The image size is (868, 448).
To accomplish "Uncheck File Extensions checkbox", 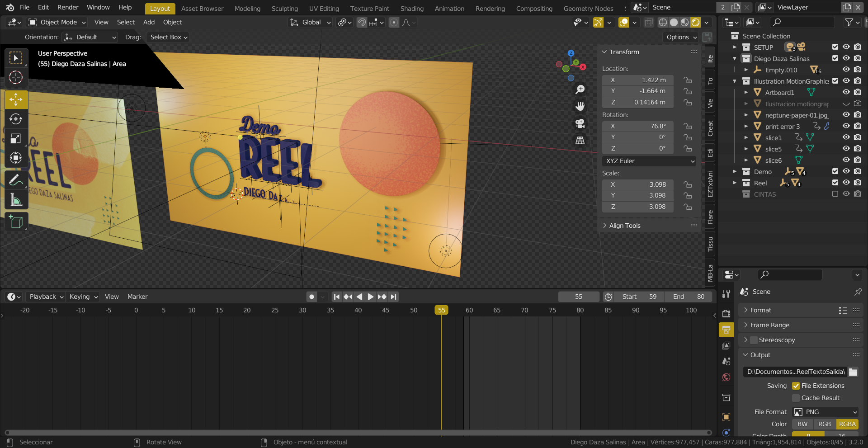I will click(x=796, y=386).
